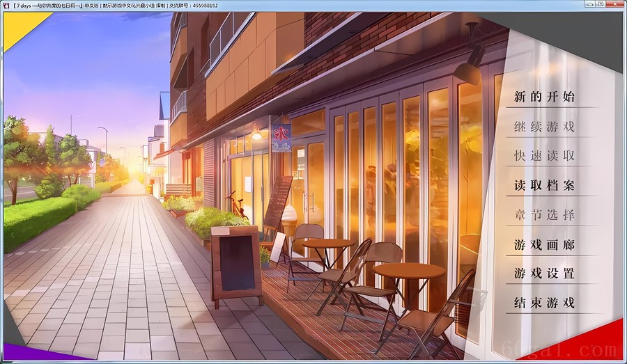
Task: Open 读取档案 to load a save
Action: click(544, 186)
